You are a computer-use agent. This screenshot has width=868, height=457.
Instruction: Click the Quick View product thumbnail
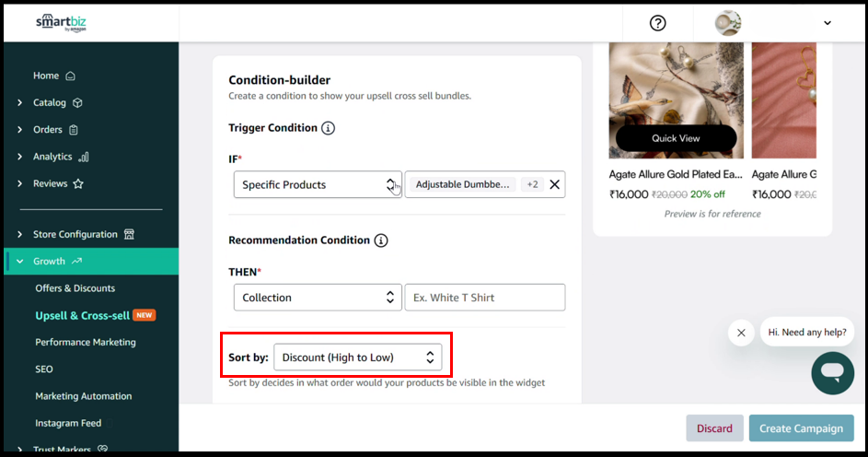click(676, 138)
